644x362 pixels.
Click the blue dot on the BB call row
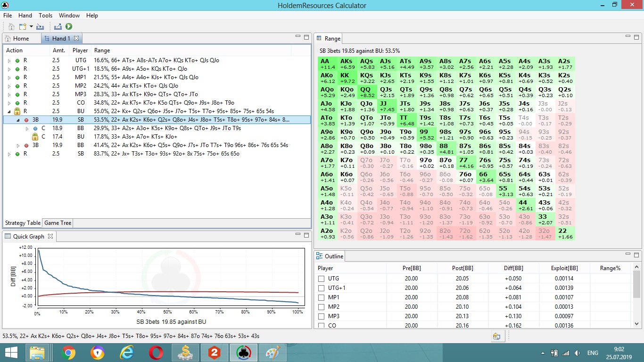(x=35, y=128)
